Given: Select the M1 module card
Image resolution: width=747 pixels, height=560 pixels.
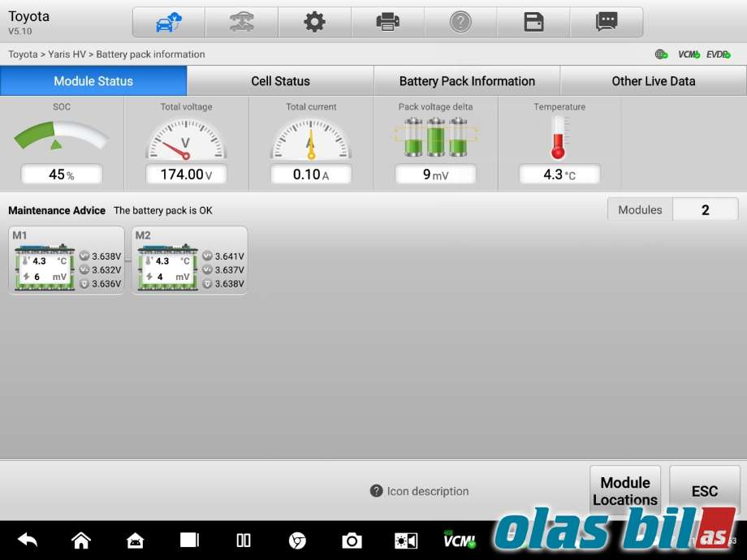Looking at the screenshot, I should tap(67, 260).
